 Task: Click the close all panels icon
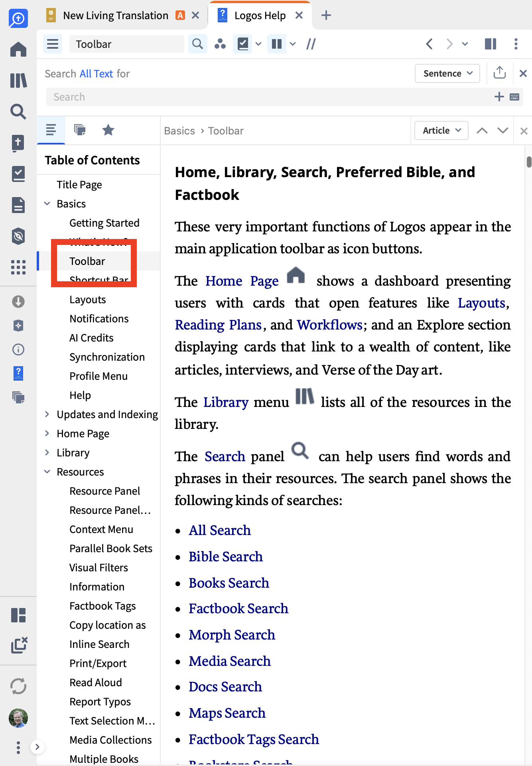19,645
